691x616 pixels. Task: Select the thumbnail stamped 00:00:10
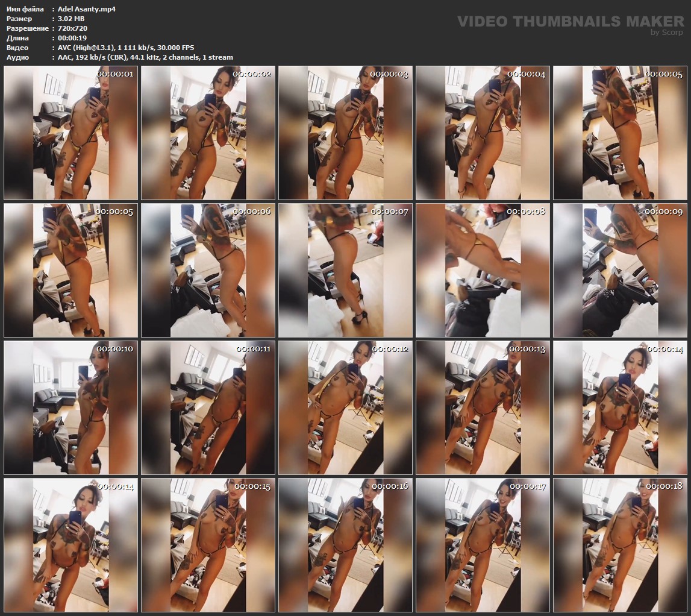[x=70, y=408]
